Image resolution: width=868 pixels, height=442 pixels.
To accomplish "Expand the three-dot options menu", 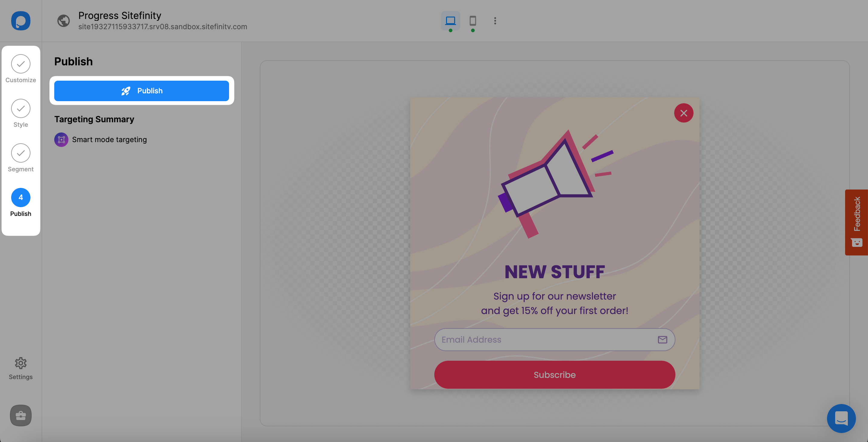I will tap(495, 21).
